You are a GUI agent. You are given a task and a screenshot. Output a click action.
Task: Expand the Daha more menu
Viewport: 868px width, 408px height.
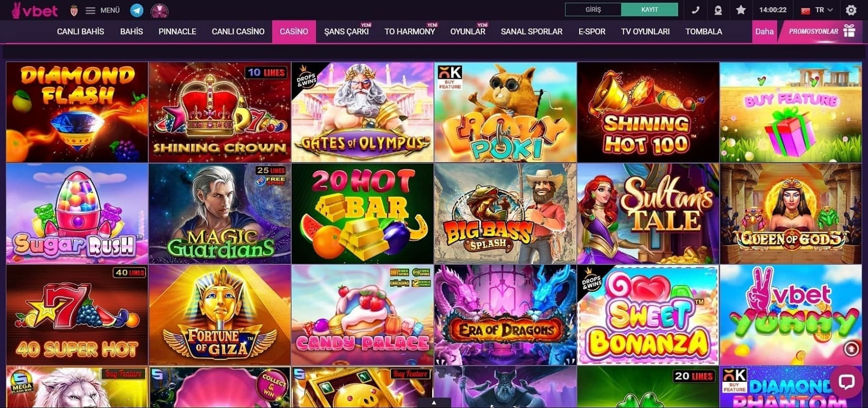coord(764,32)
